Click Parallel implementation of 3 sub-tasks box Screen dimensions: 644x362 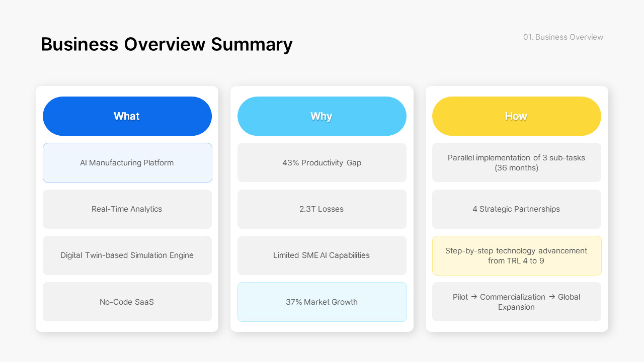pyautogui.click(x=517, y=162)
